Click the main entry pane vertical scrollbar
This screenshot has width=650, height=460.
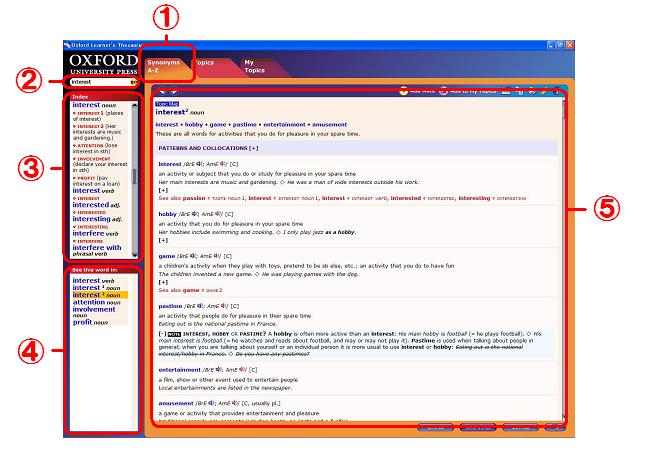(563, 257)
